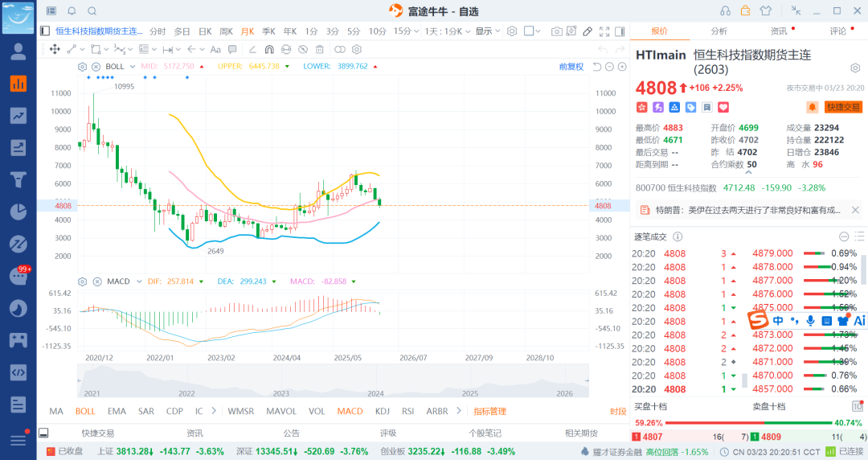This screenshot has height=460, width=868.
Task: Open the notifications bell in title bar
Action: pos(72,11)
